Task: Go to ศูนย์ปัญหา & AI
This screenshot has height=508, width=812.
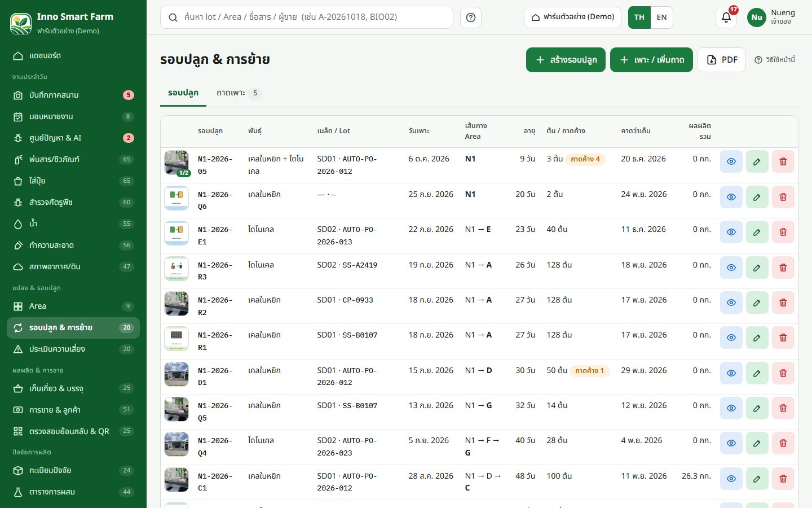Action: tap(73, 138)
